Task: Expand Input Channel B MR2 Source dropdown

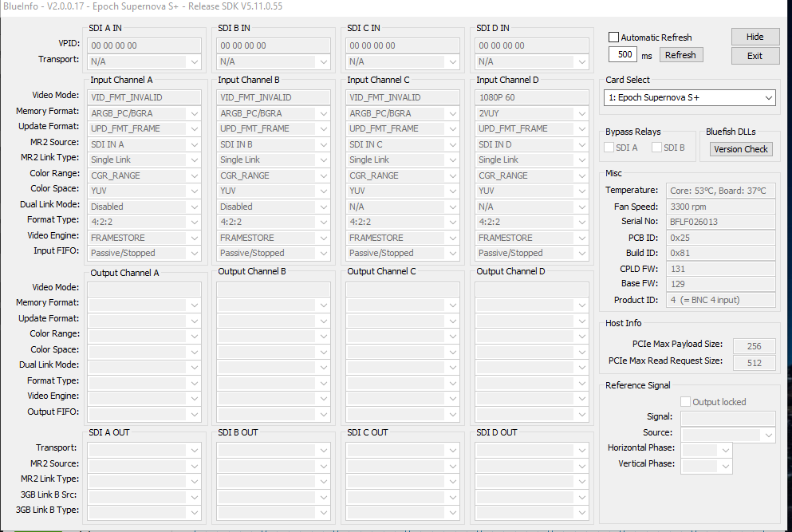Action: tap(323, 144)
